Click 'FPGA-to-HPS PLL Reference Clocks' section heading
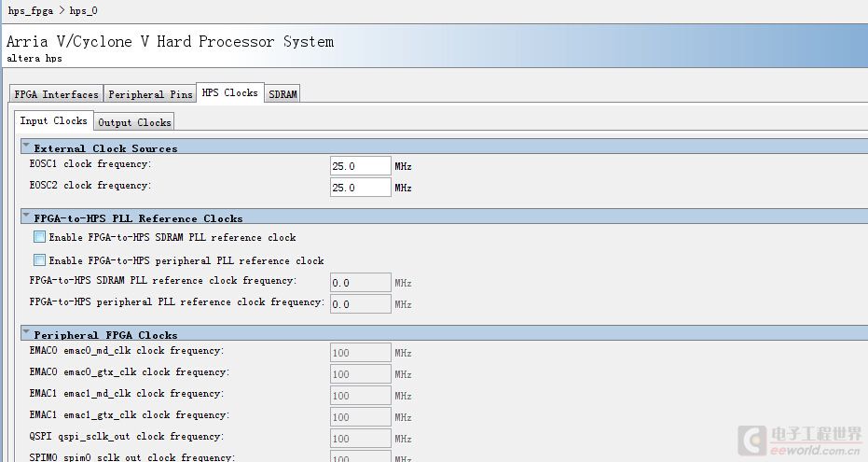 click(x=138, y=218)
